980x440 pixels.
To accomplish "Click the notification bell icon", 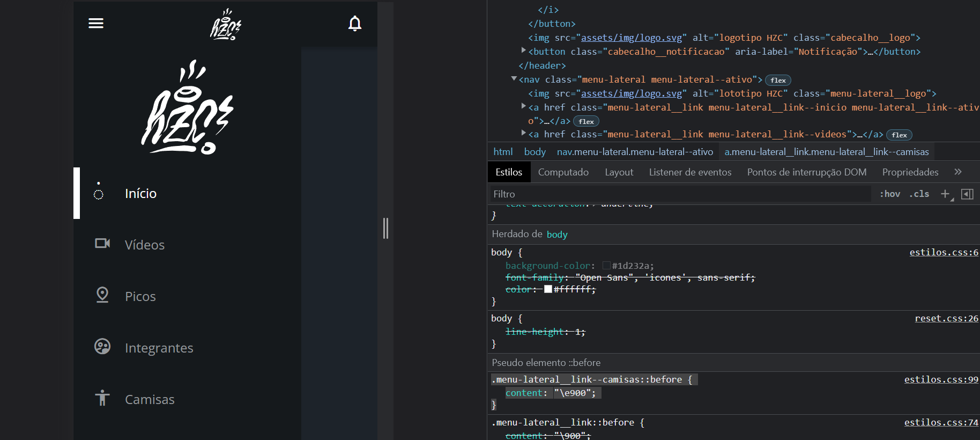I will 355,24.
